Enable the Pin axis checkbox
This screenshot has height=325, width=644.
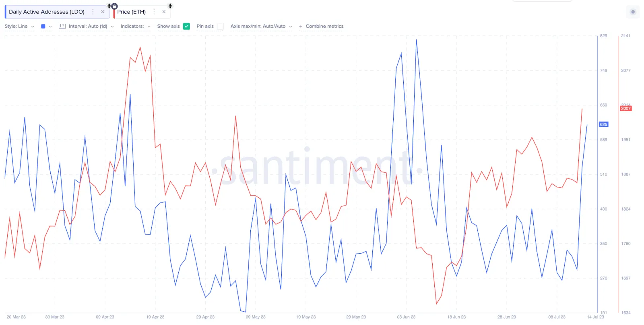click(x=220, y=26)
